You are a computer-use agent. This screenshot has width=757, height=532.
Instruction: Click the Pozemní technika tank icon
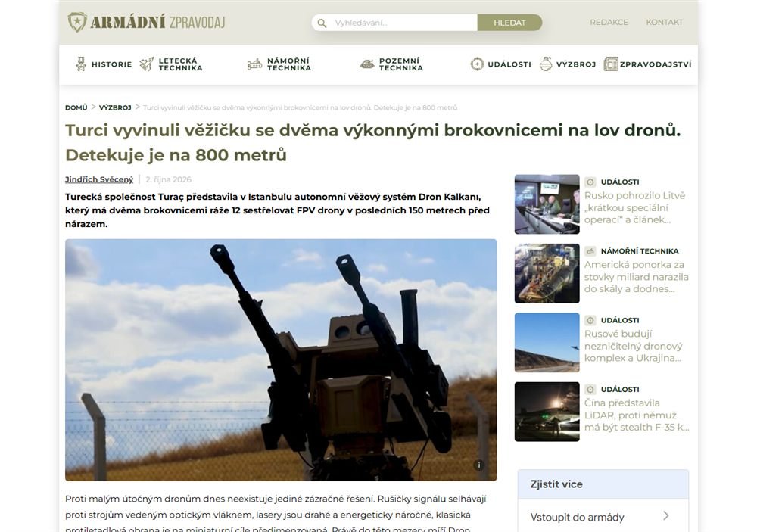tap(367, 64)
